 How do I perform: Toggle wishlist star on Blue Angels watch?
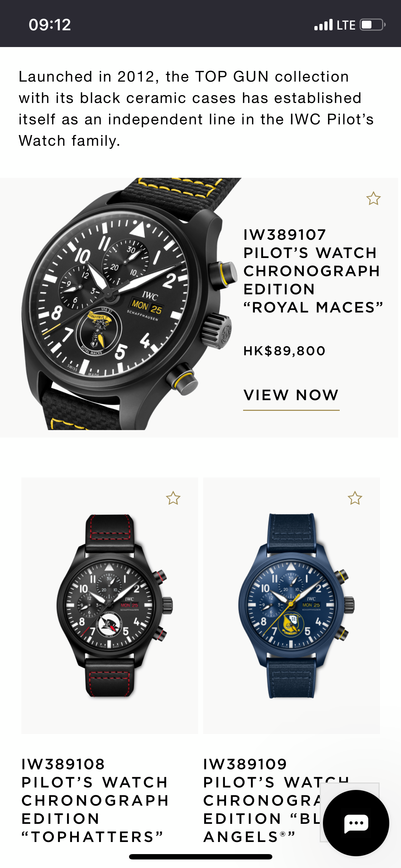355,498
